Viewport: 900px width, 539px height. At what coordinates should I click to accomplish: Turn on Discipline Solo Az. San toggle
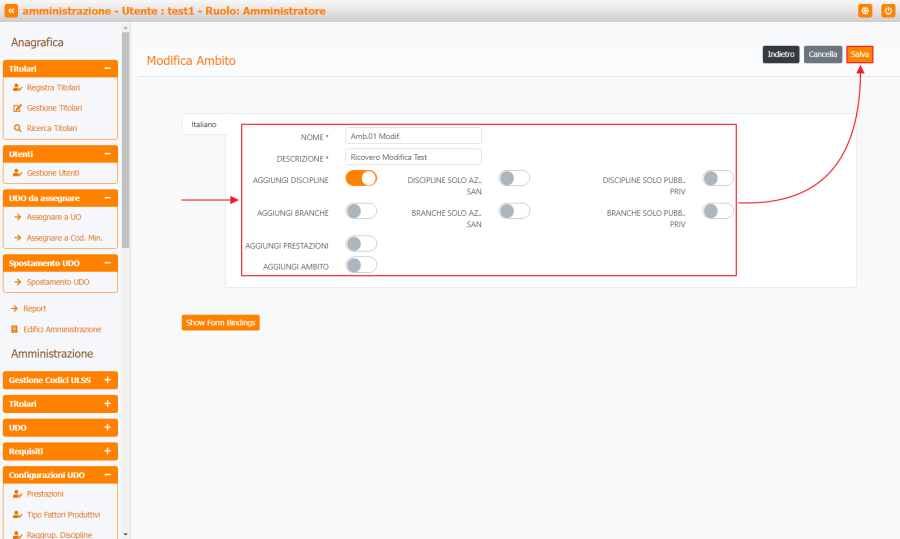coord(514,178)
